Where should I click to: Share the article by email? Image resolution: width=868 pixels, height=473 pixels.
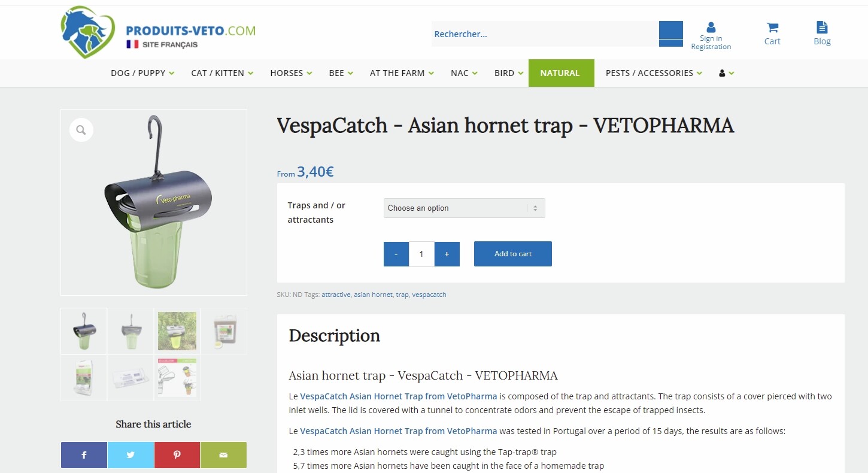click(x=223, y=455)
